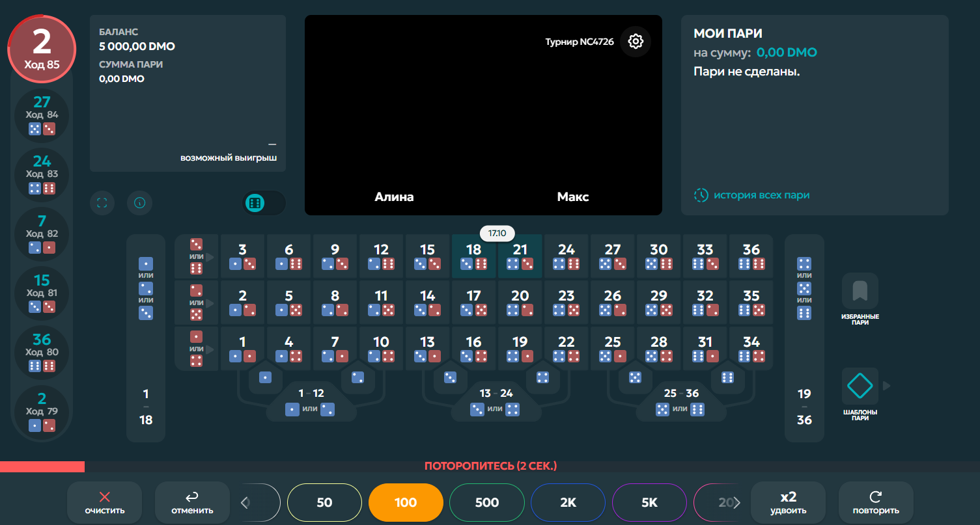Click the fullscreen icon
The image size is (980, 525).
tap(102, 203)
